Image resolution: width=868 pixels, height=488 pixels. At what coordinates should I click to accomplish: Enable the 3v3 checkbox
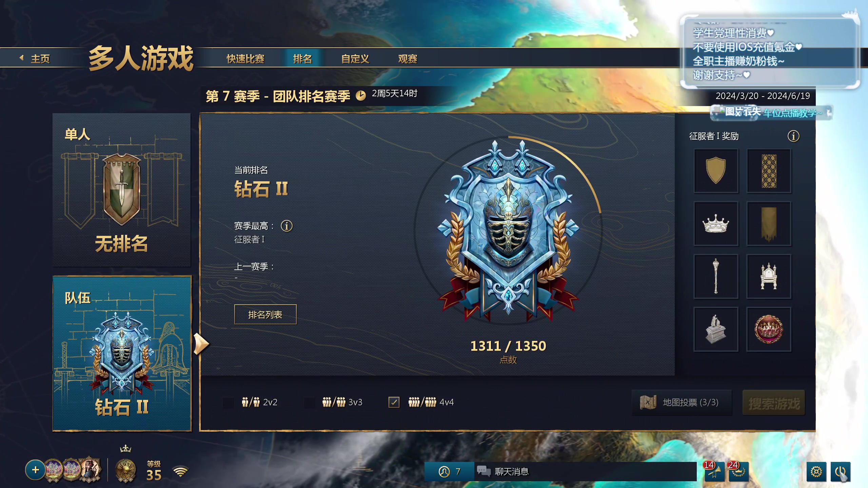coord(309,402)
